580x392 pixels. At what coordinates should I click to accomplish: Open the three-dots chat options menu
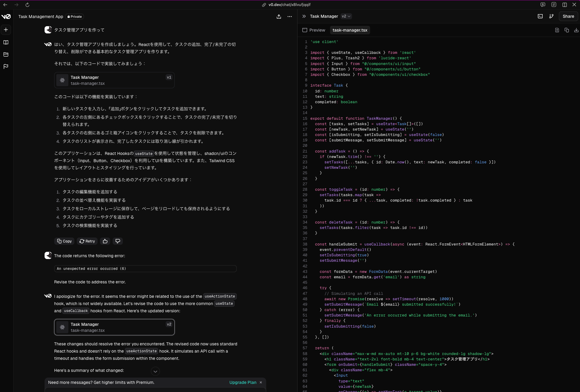coord(290,17)
